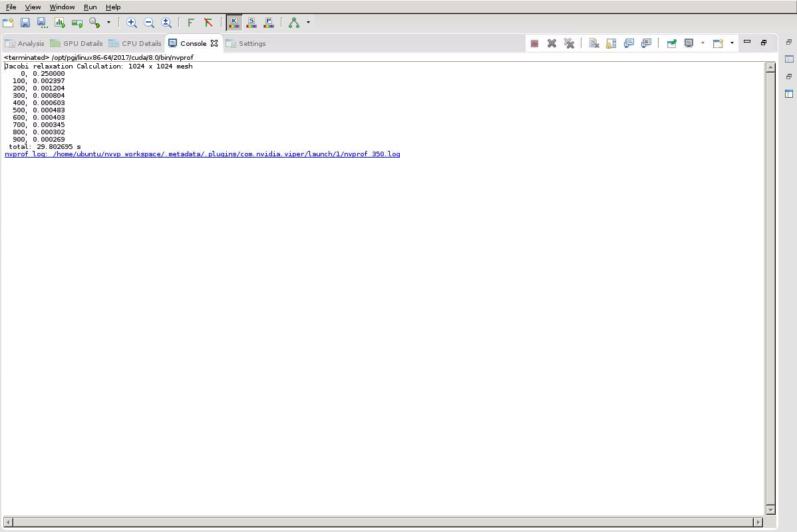
Task: Toggle the S stream color mode button
Action: click(x=251, y=23)
